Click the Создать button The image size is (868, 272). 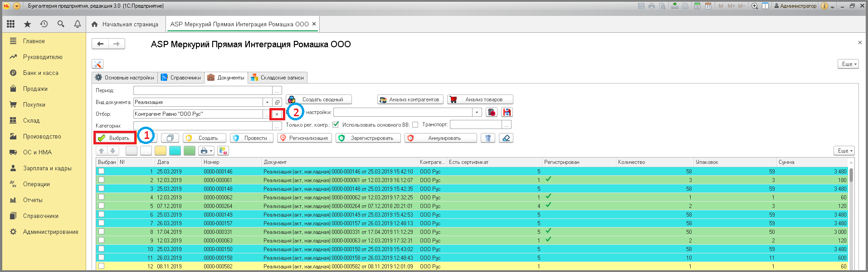(204, 138)
